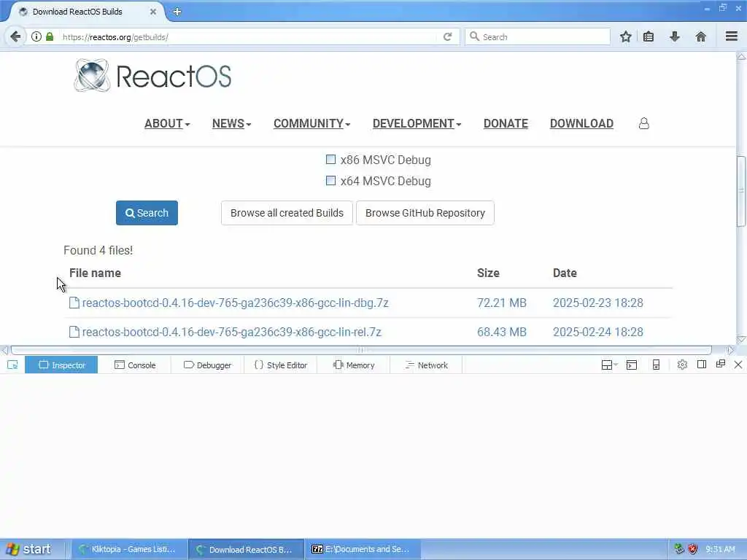This screenshot has width=747, height=560.
Task: Open the Windows start button
Action: click(x=29, y=549)
